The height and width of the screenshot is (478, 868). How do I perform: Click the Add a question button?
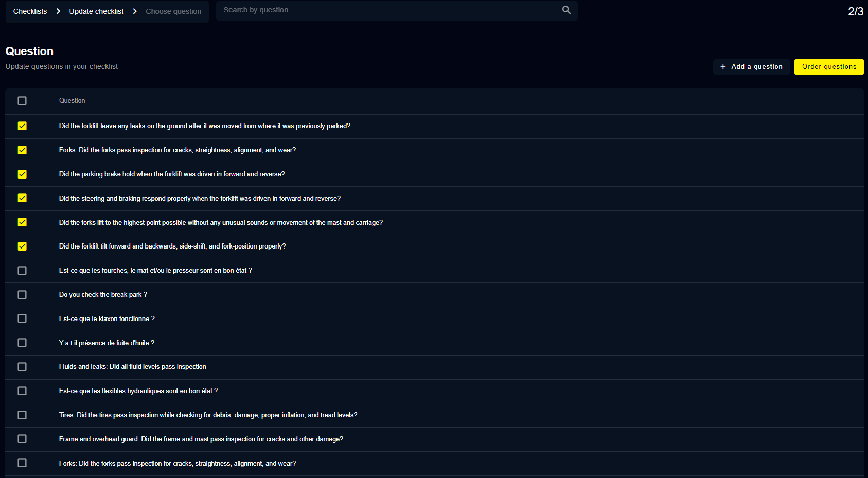point(751,67)
